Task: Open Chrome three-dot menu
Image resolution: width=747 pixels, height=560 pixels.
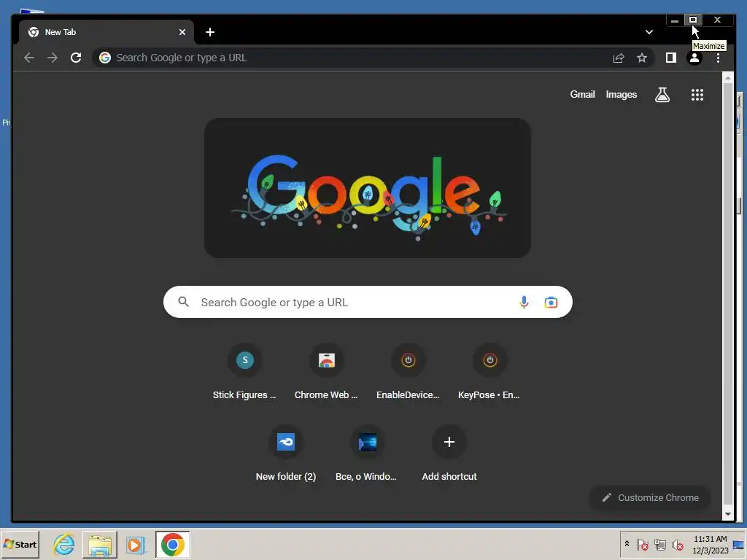Action: pos(718,58)
